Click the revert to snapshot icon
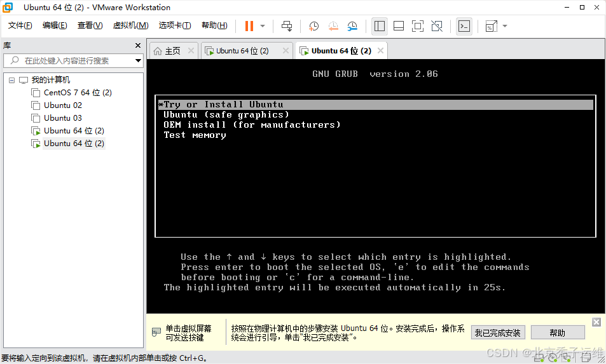This screenshot has height=364, width=606. 333,26
